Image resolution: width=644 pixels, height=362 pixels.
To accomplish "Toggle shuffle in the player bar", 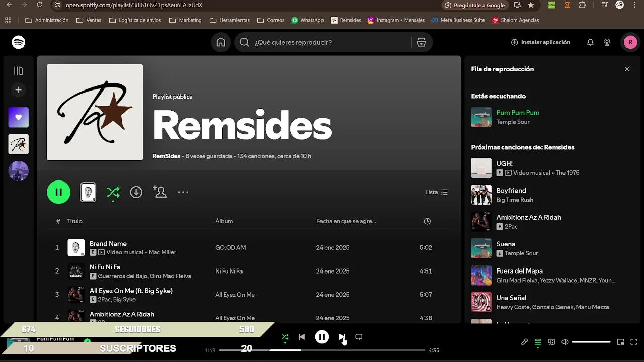I will click(x=285, y=337).
